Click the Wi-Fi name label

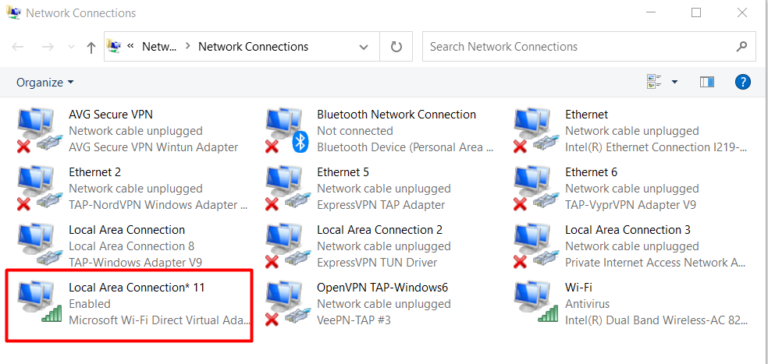point(579,288)
